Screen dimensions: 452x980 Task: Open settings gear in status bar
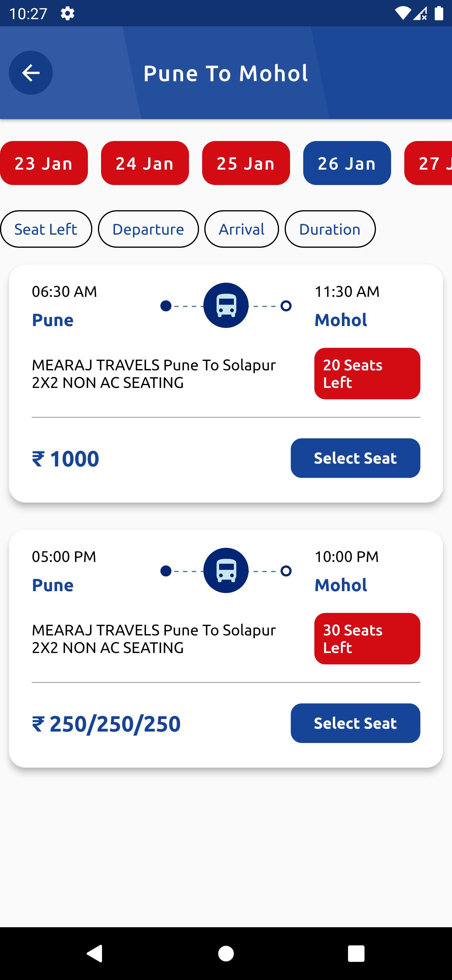67,14
